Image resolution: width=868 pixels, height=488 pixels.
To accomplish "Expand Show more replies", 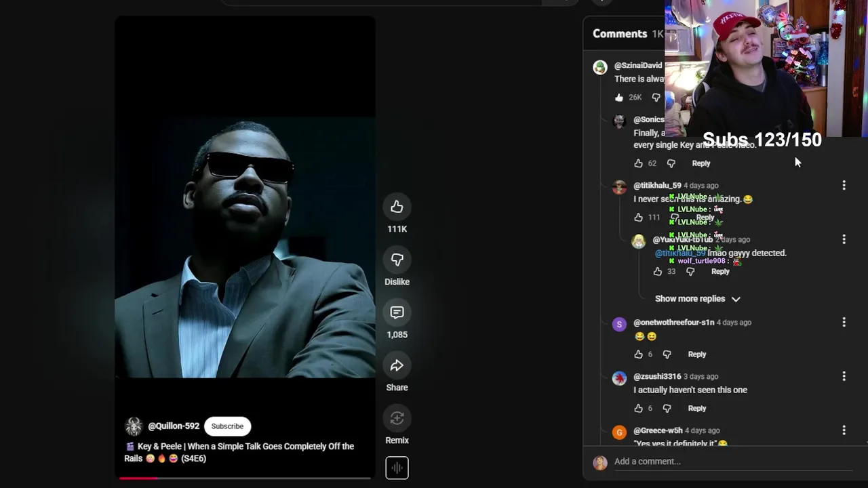I will click(x=698, y=299).
